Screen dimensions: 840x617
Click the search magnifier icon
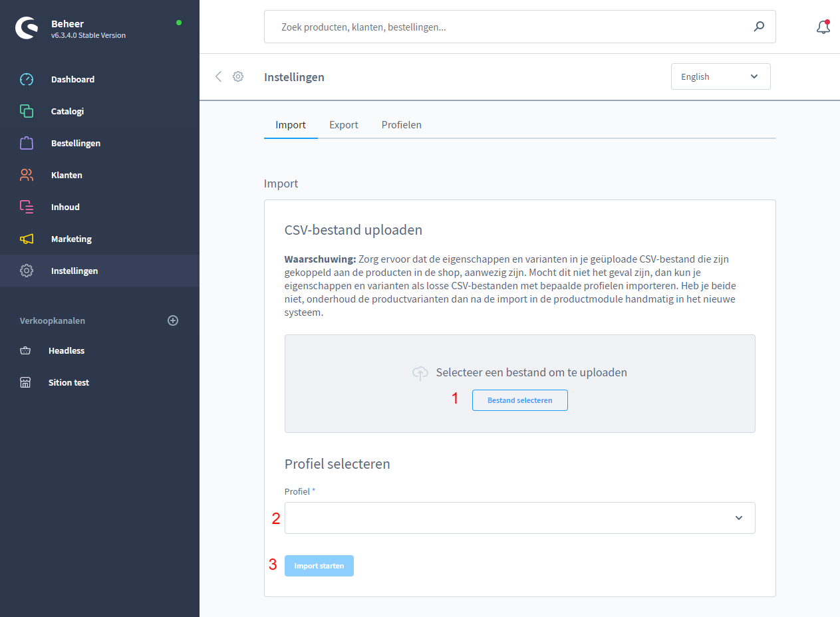point(759,27)
